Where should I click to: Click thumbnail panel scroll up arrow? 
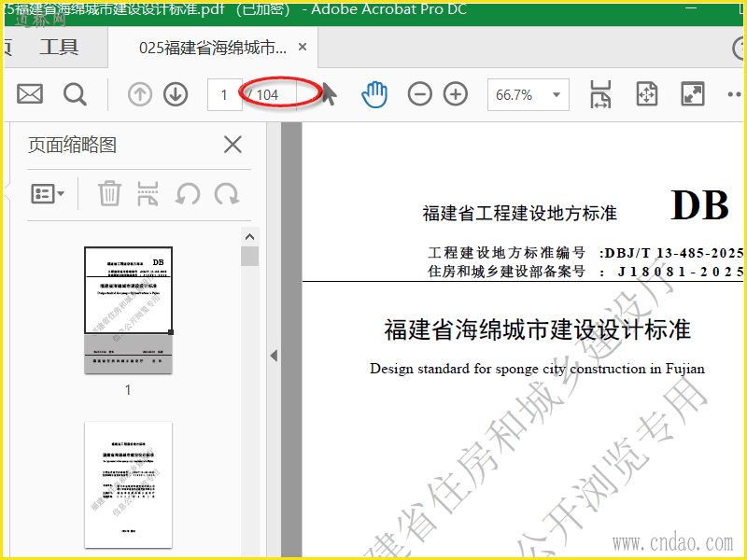tap(249, 237)
